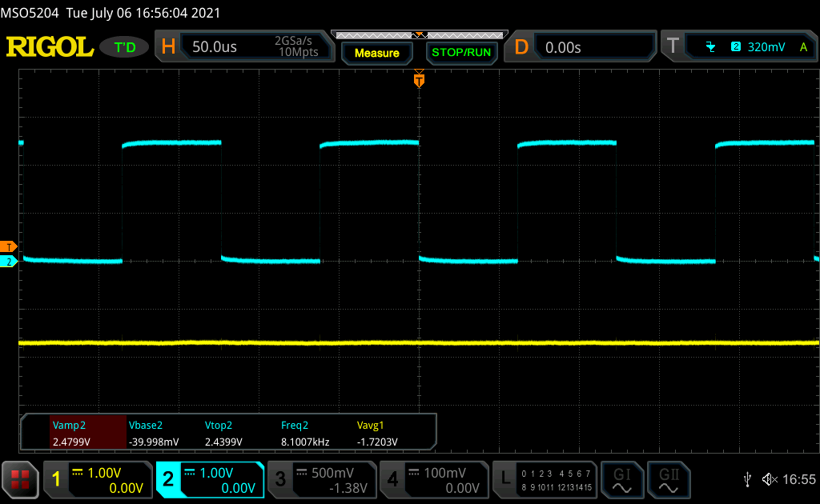Click the trigger sweep mode A indicator
820x504 pixels.
click(803, 47)
